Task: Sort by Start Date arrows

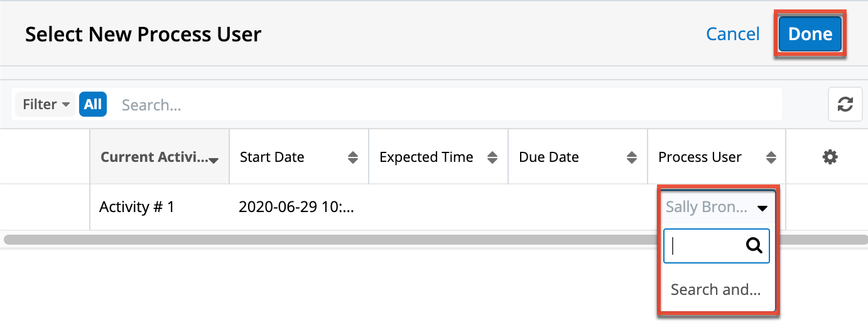Action: coord(353,157)
